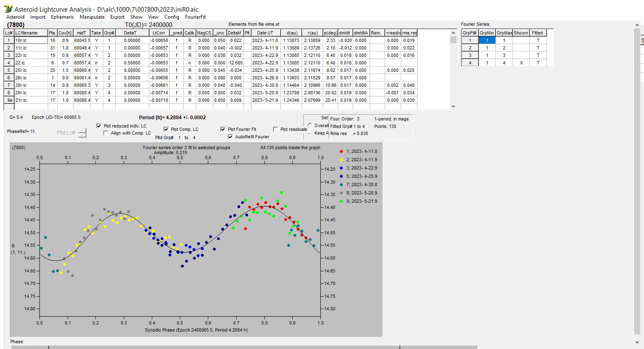Click legend entry 5; 2023-4-25.9
Image resolution: width=644 pixels, height=349 pixels.
click(362, 176)
